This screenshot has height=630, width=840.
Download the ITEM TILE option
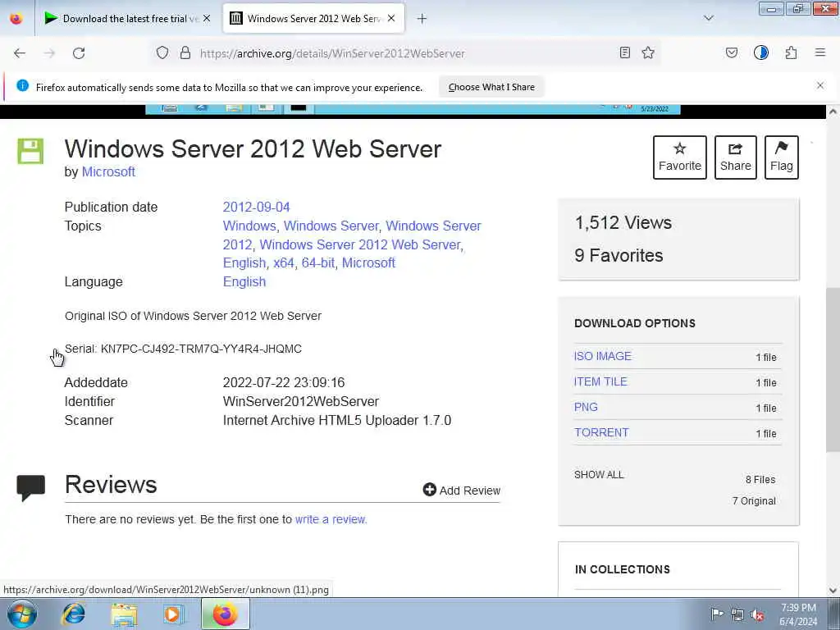point(600,381)
